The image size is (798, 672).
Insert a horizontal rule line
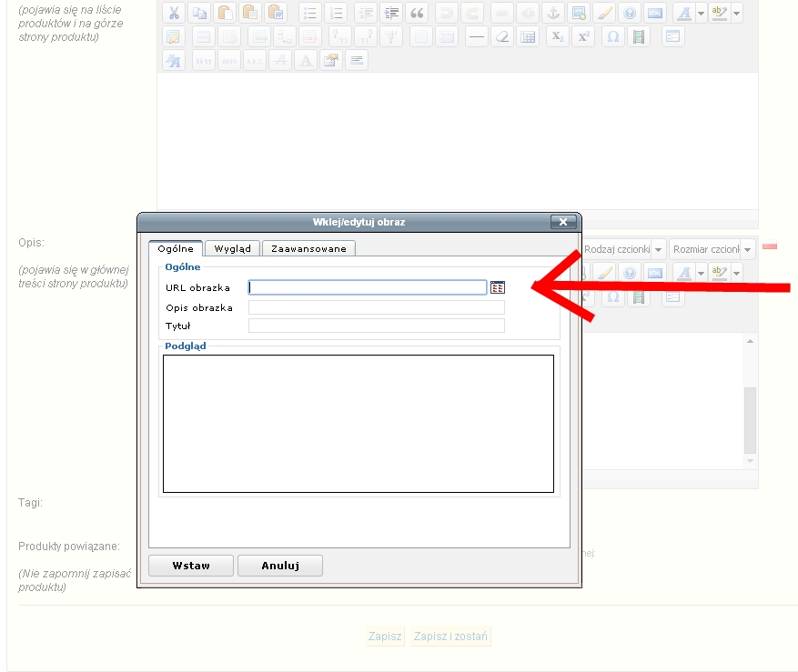pyautogui.click(x=477, y=36)
